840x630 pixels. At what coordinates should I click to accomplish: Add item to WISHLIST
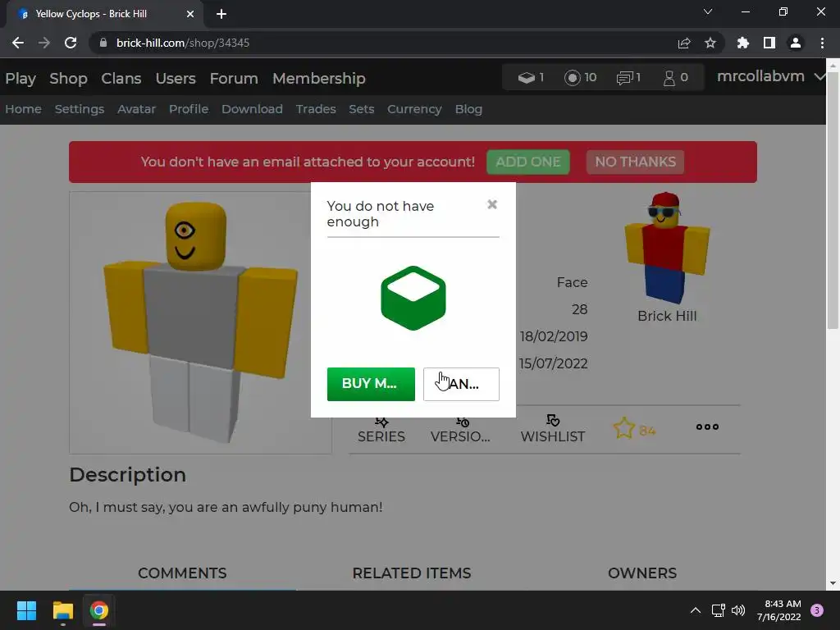point(552,429)
